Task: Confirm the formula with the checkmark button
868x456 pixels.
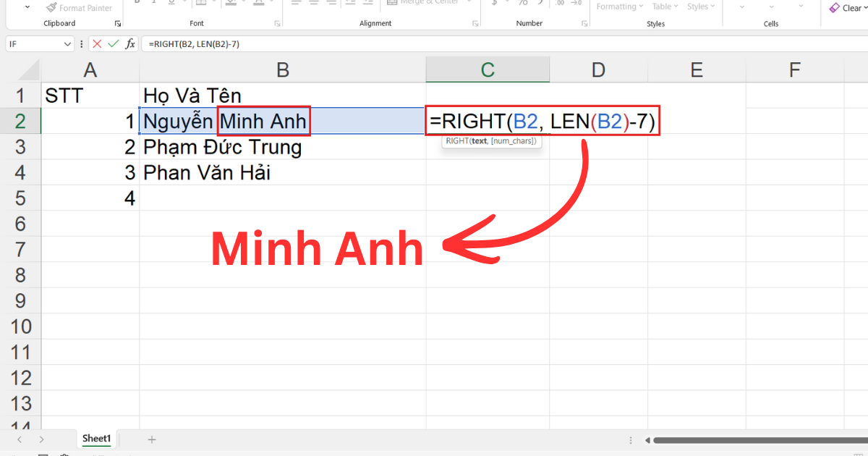Action: (113, 43)
